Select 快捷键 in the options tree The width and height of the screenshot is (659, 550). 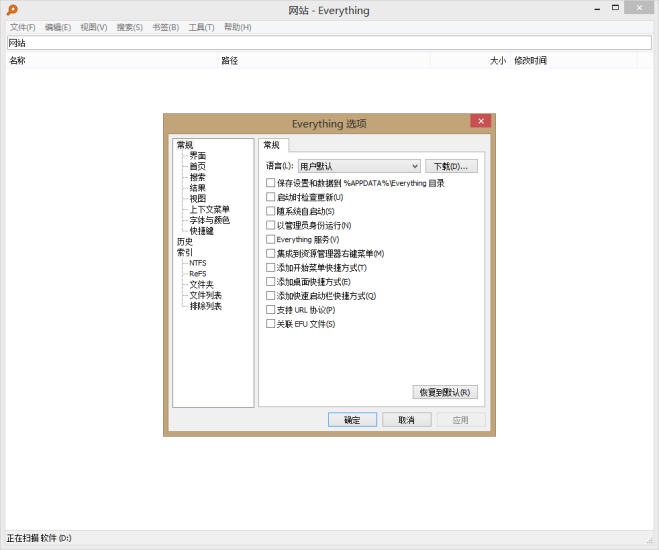[x=201, y=231]
